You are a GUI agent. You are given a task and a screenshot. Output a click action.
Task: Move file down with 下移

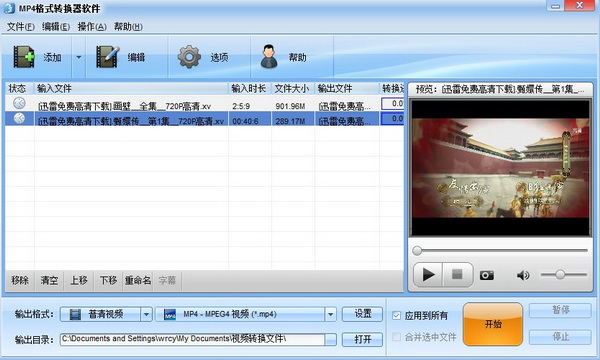108,280
